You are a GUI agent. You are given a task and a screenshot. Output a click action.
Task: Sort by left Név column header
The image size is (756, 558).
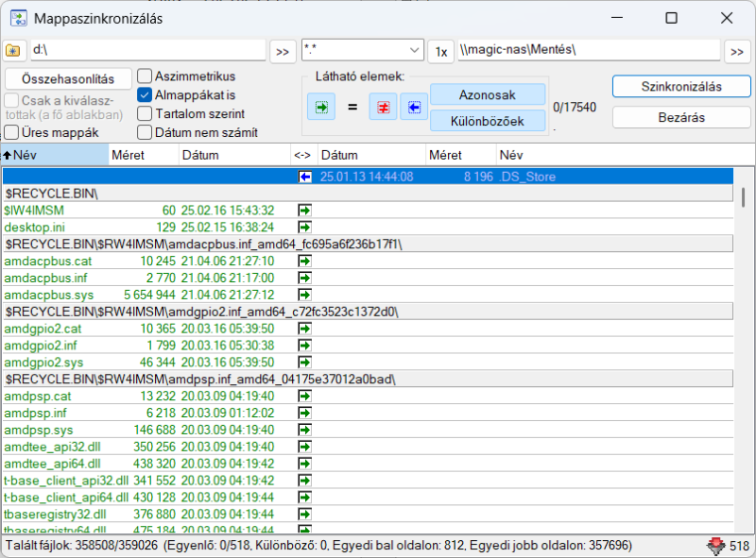tap(55, 155)
